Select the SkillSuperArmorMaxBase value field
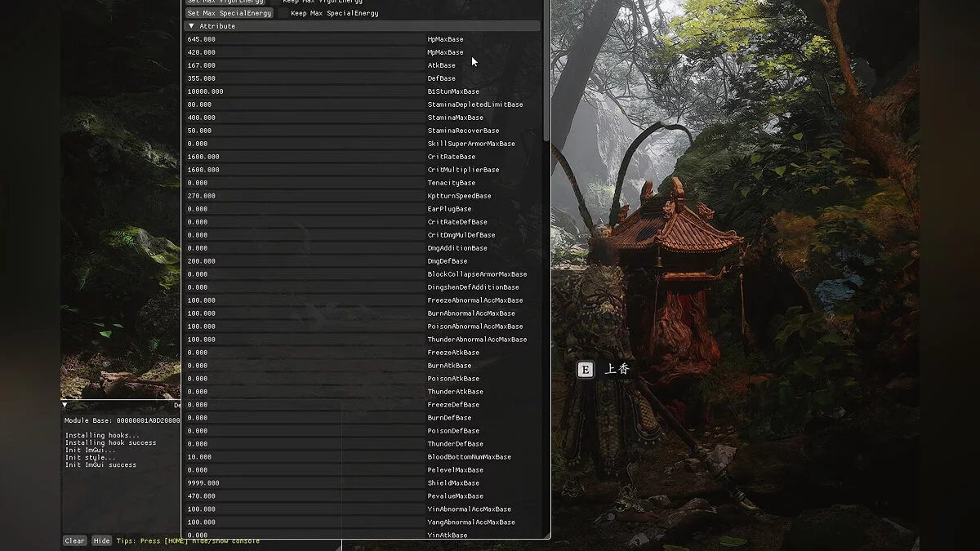Viewport: 980px width, 551px height. pos(304,144)
